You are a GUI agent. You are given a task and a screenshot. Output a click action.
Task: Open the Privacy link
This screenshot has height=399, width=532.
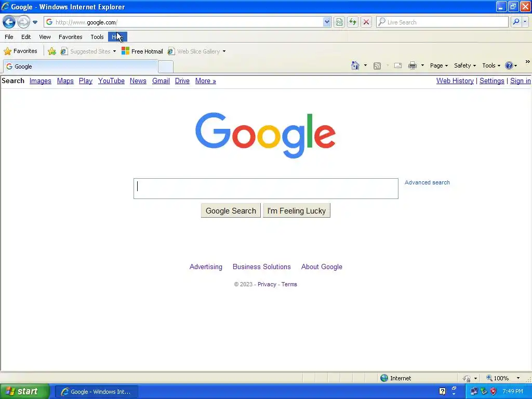coord(267,284)
